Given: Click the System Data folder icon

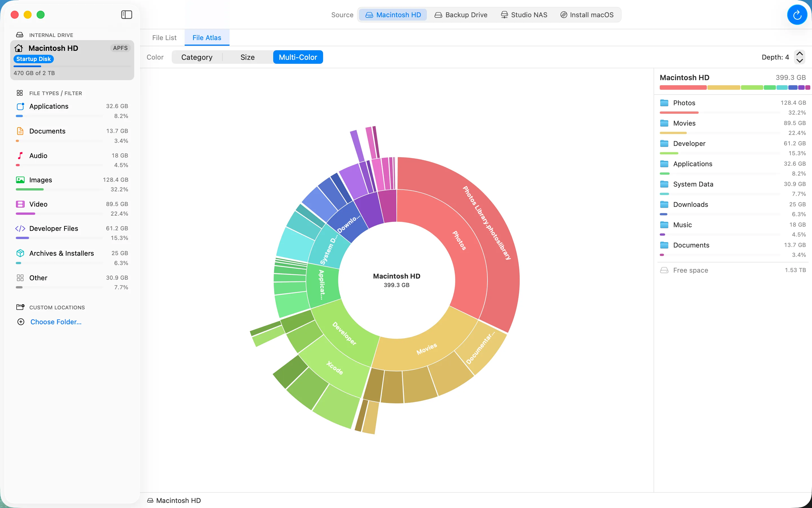Looking at the screenshot, I should click(x=664, y=184).
